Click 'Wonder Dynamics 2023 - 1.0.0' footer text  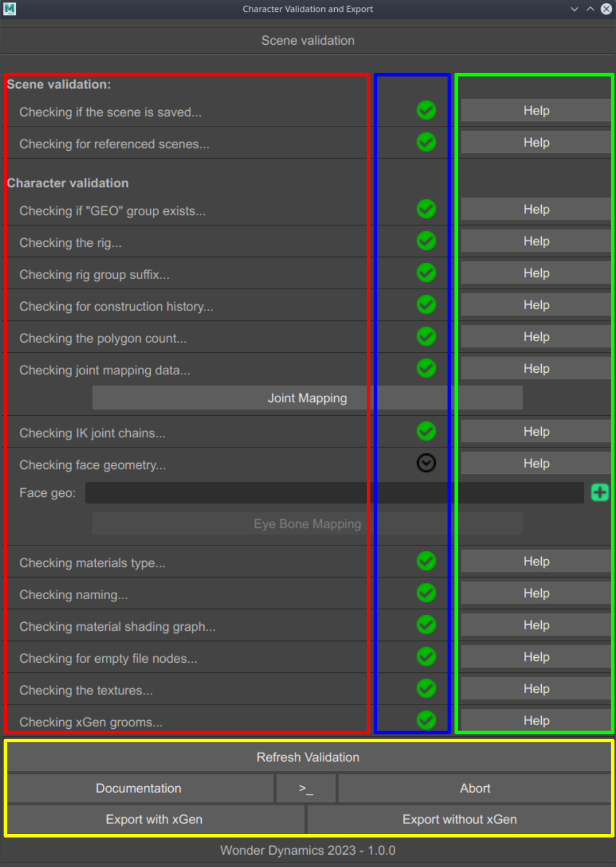coord(308,850)
